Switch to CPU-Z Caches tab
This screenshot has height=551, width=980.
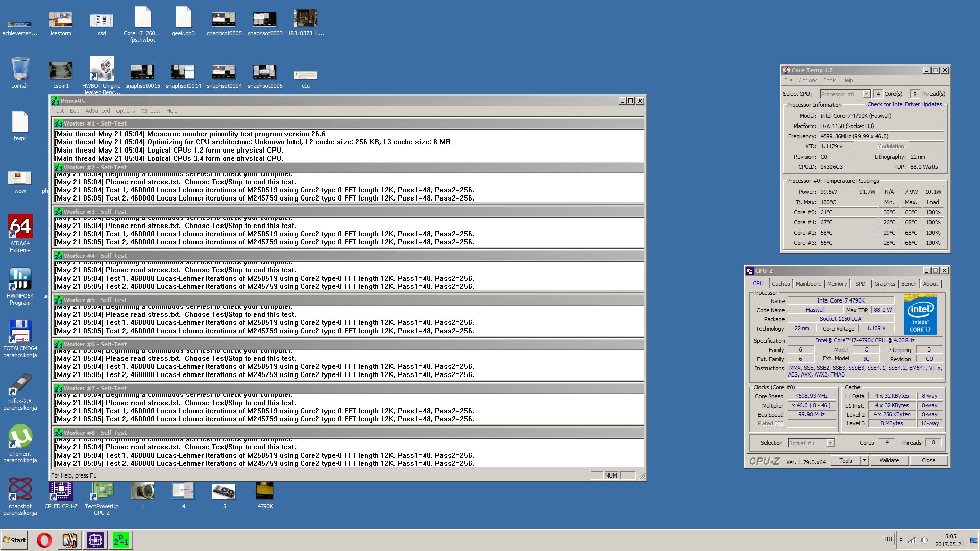[x=780, y=284]
